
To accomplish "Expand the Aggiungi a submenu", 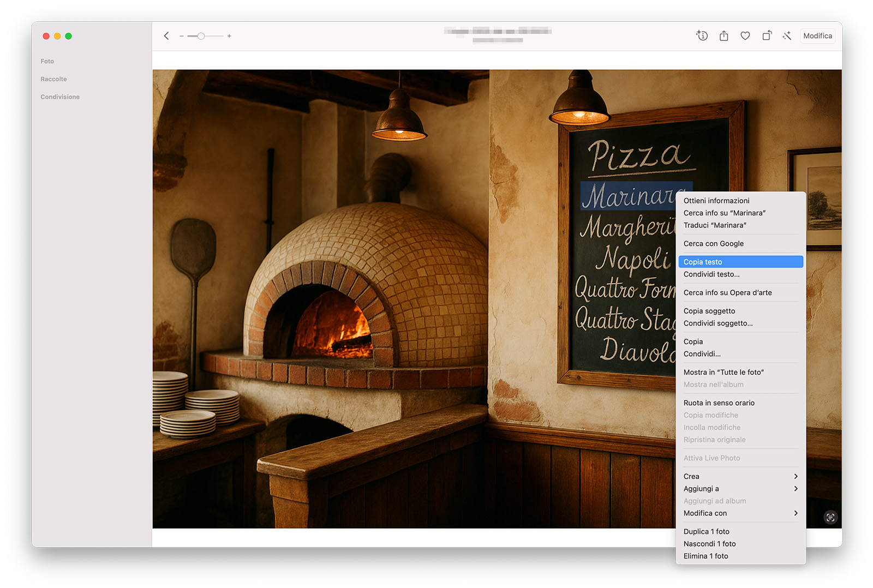I will pyautogui.click(x=740, y=489).
